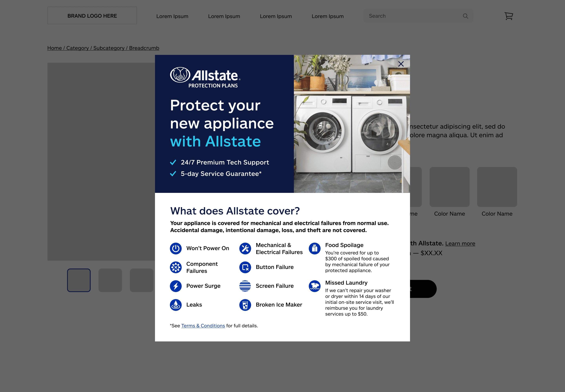Open the Terms & Conditions link
Image resolution: width=565 pixels, height=392 pixels.
coord(203,326)
